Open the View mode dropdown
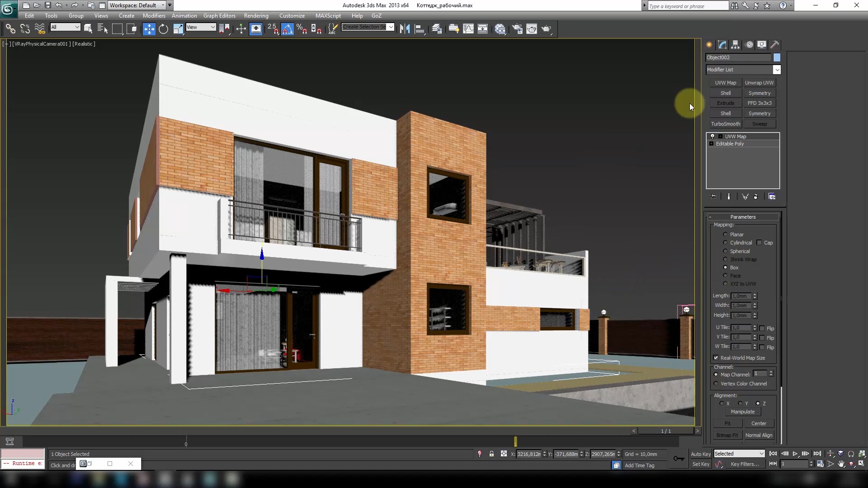The height and width of the screenshot is (488, 868). (200, 28)
